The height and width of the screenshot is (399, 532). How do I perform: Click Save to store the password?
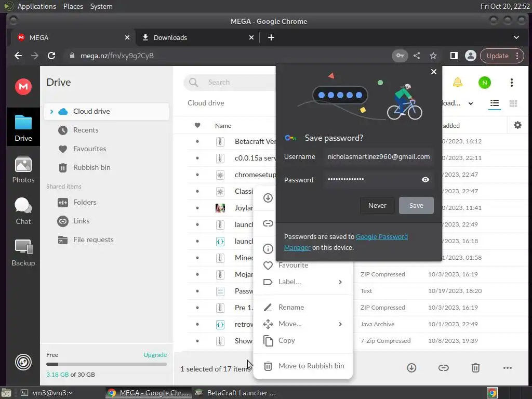pos(416,205)
